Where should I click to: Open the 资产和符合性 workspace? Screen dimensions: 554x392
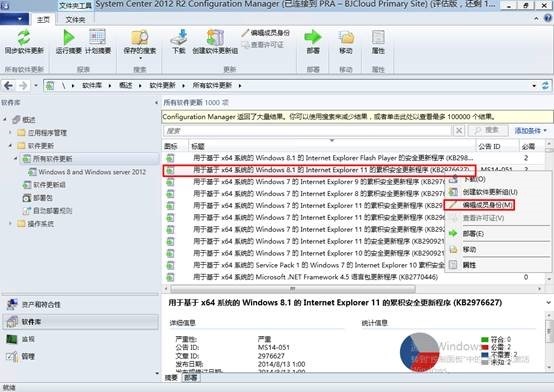click(x=80, y=304)
